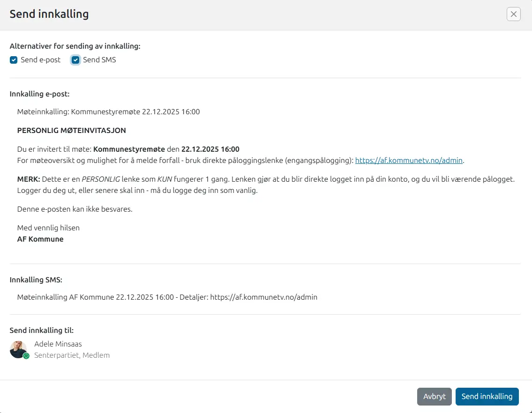
Task: Click the 'AF Kommune' signature text
Action: point(40,239)
